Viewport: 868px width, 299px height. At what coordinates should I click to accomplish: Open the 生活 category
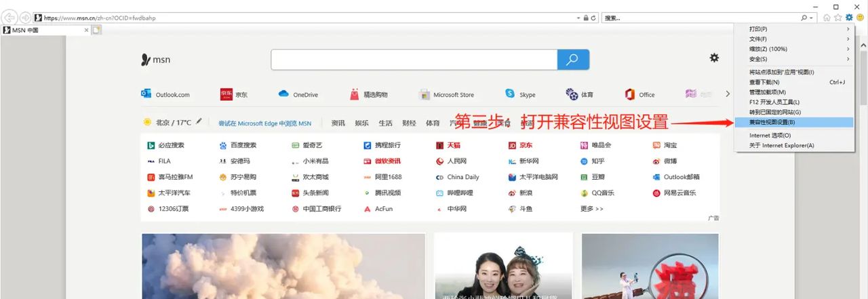coord(385,123)
